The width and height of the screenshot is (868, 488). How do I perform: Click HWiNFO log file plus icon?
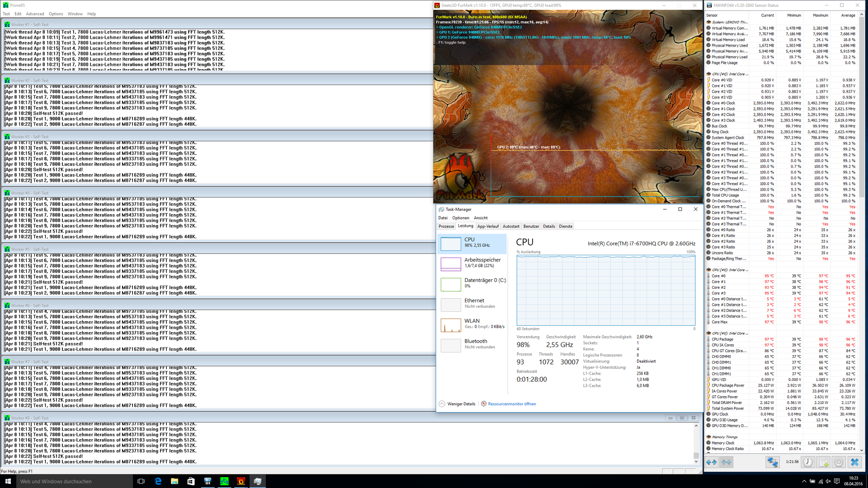824,462
